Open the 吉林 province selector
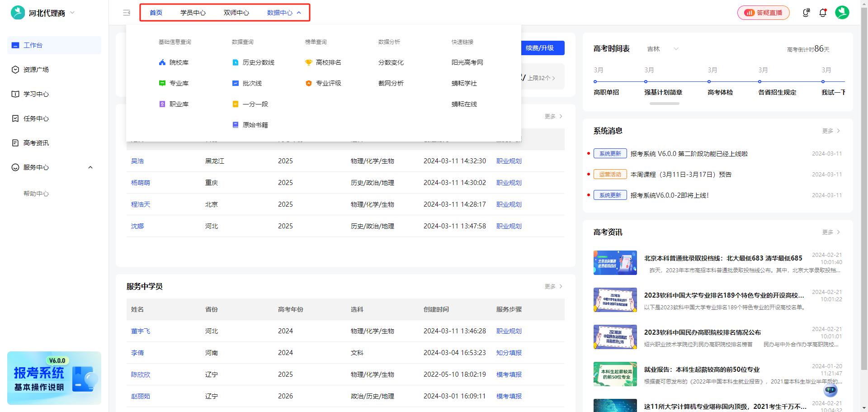 [x=663, y=49]
